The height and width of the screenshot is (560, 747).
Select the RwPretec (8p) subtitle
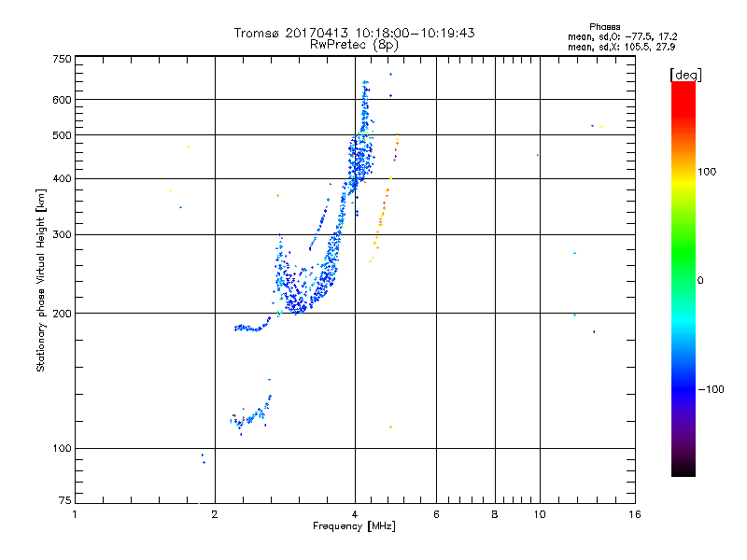tap(354, 45)
